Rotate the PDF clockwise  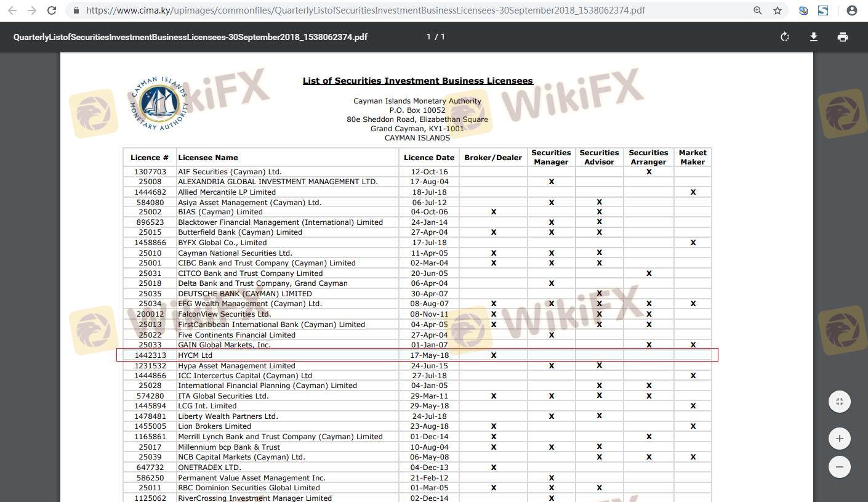[785, 37]
